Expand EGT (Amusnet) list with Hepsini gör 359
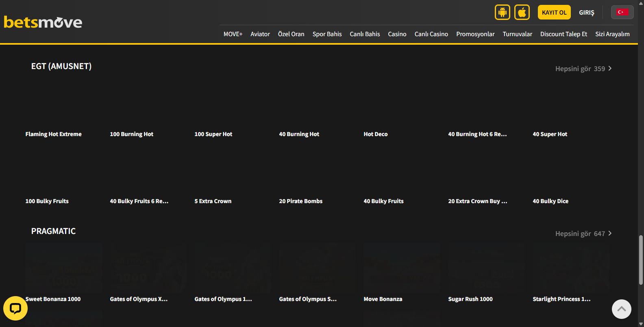 (583, 69)
